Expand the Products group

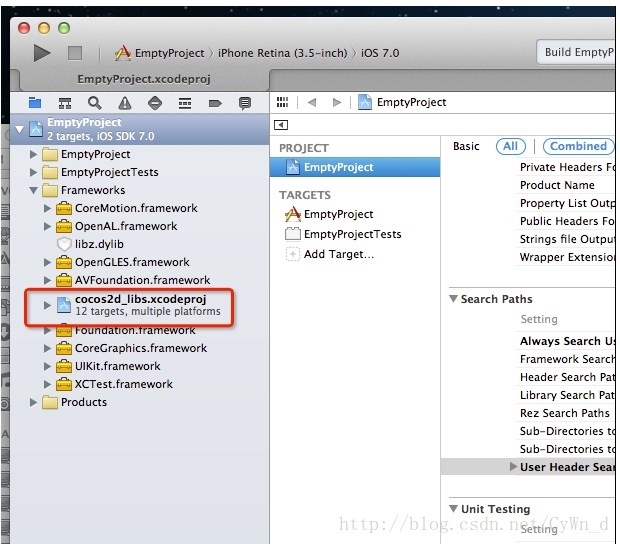pos(34,402)
